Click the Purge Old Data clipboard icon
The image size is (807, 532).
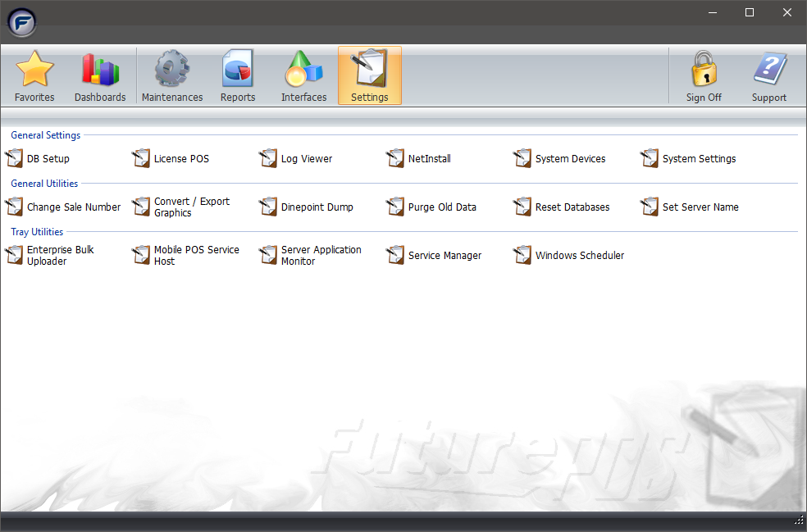click(395, 207)
